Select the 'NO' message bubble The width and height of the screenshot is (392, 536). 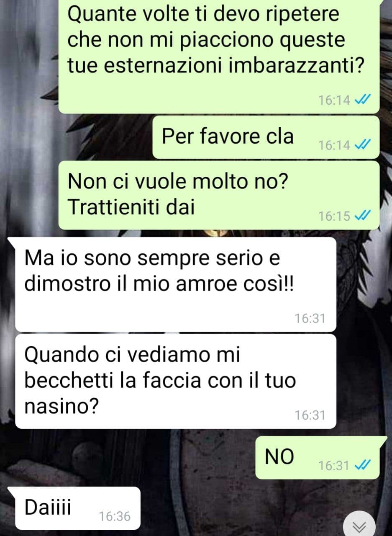coord(318,458)
